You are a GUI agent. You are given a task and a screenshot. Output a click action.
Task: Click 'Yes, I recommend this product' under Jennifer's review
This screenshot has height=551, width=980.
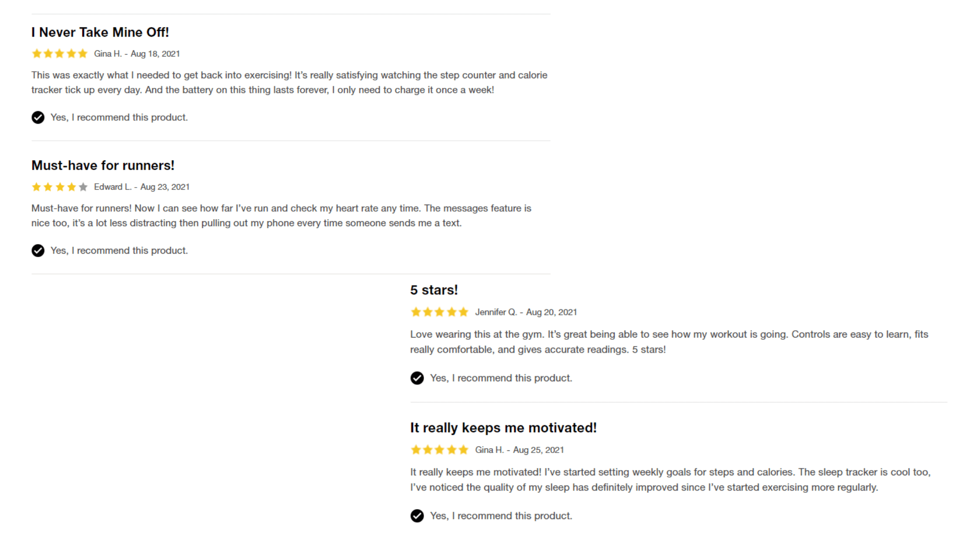click(501, 378)
